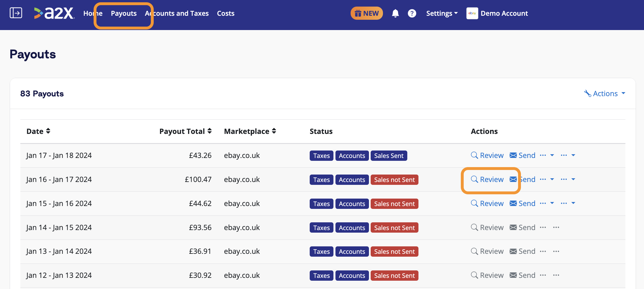The height and width of the screenshot is (289, 644).
Task: Open last ellipsis menu in Jan 14 - Jan 15 row
Action: (x=556, y=227)
